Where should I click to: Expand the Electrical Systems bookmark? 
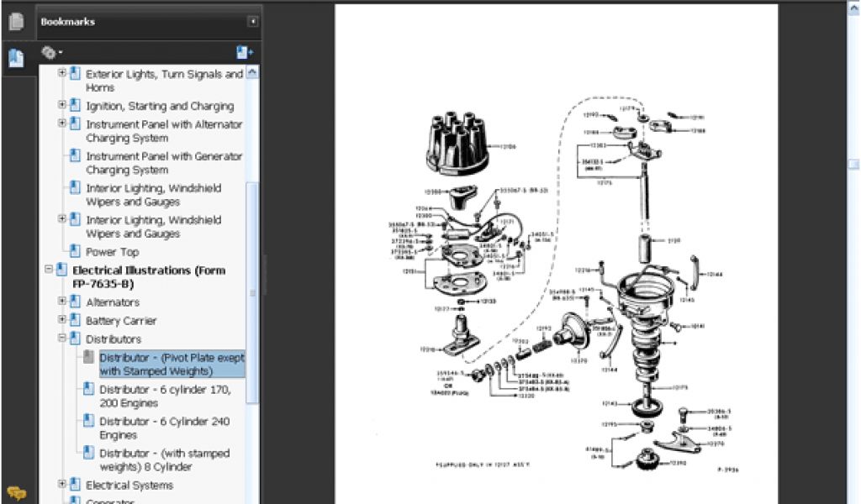tap(62, 485)
